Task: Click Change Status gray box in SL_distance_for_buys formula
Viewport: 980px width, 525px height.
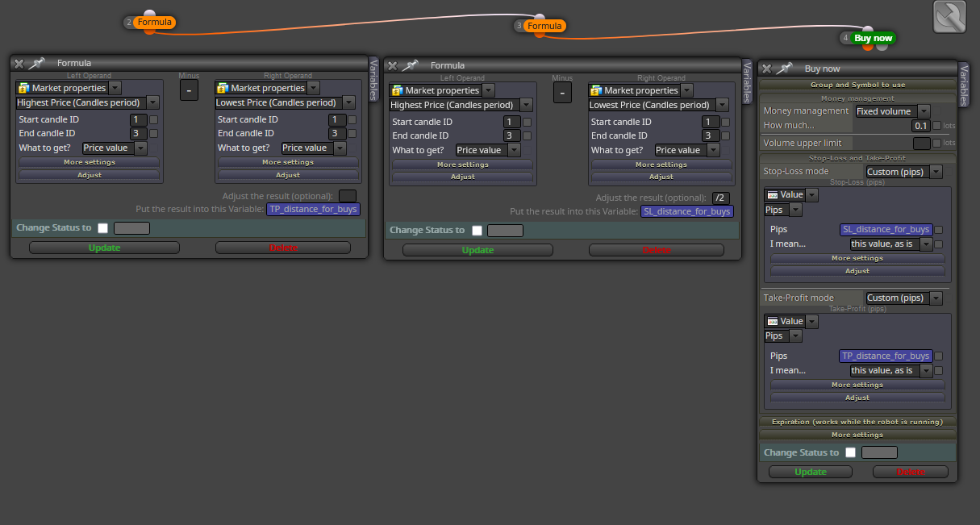Action: 505,230
